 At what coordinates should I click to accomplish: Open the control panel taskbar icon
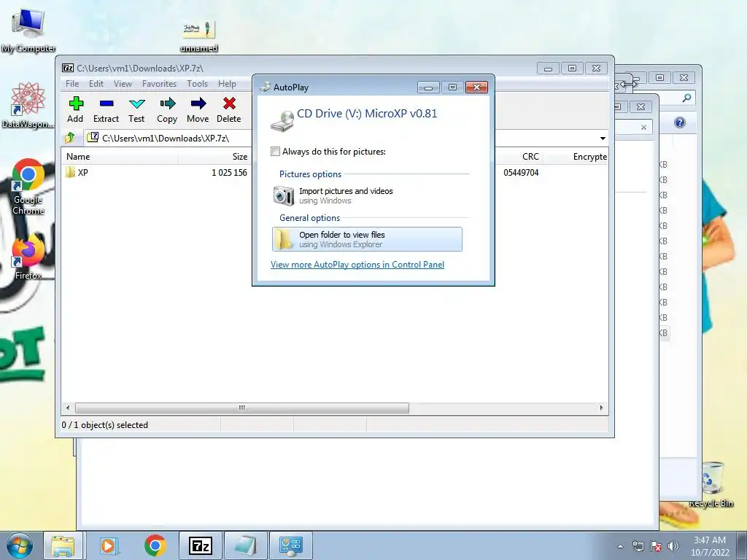coord(291,545)
